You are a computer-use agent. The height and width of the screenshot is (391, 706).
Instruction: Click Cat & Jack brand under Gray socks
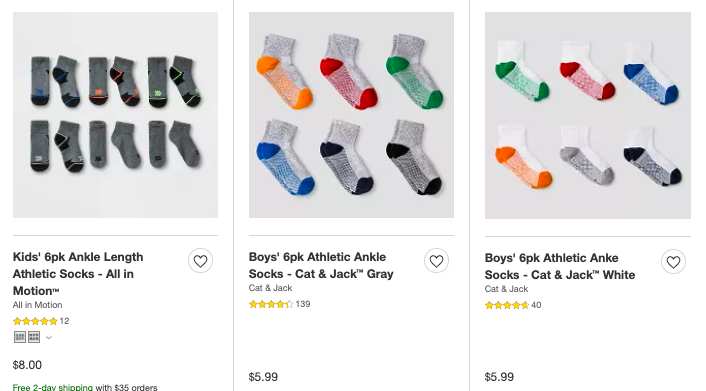[x=270, y=288]
